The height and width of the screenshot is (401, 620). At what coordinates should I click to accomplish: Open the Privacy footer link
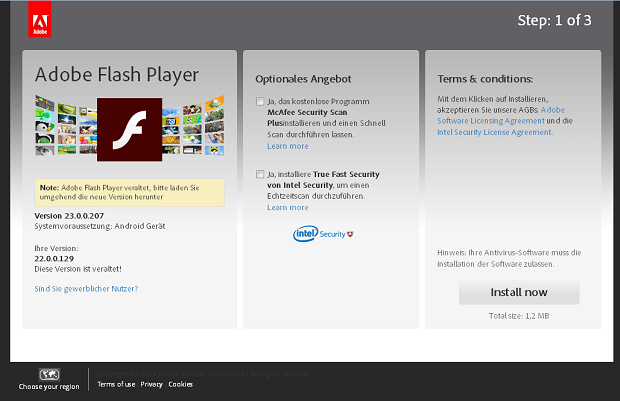[151, 384]
